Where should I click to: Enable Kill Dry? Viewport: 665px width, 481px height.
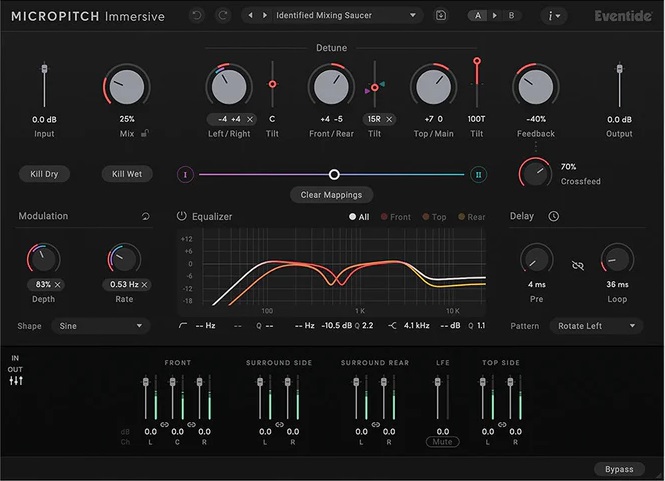44,174
